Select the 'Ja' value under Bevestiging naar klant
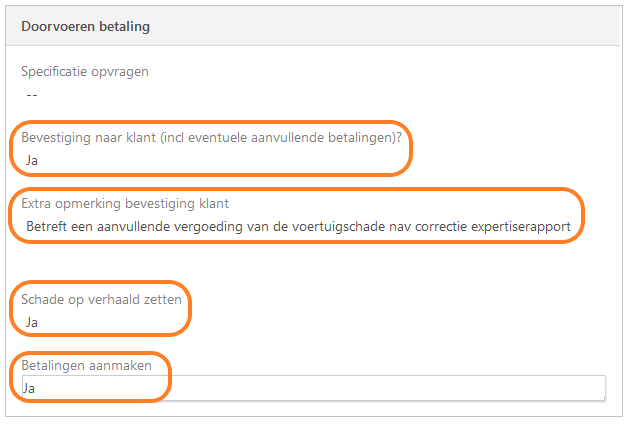629x424 pixels. pyautogui.click(x=32, y=159)
